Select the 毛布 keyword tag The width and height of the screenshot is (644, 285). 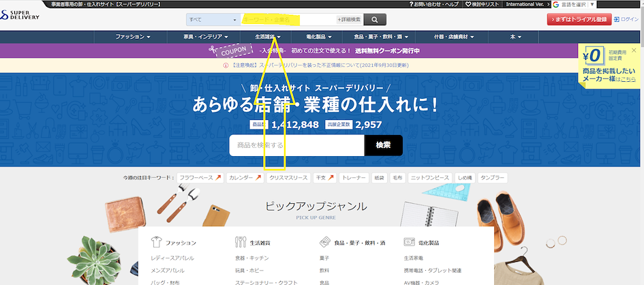[x=397, y=178]
